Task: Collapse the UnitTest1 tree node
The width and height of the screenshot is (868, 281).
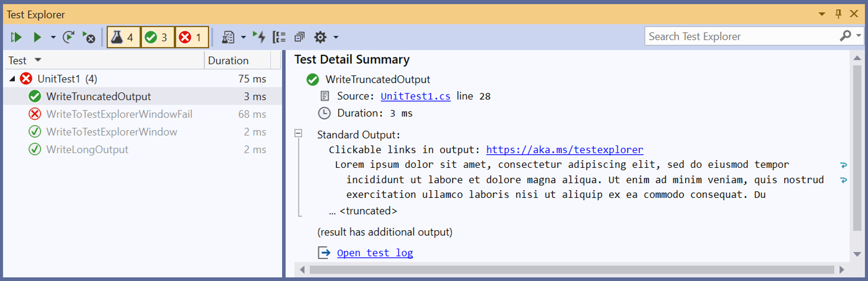Action: coord(12,79)
